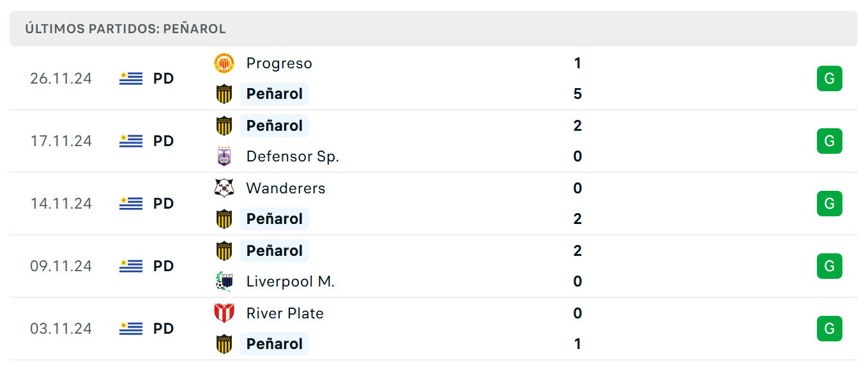Click the River Plate club crest

(224, 313)
